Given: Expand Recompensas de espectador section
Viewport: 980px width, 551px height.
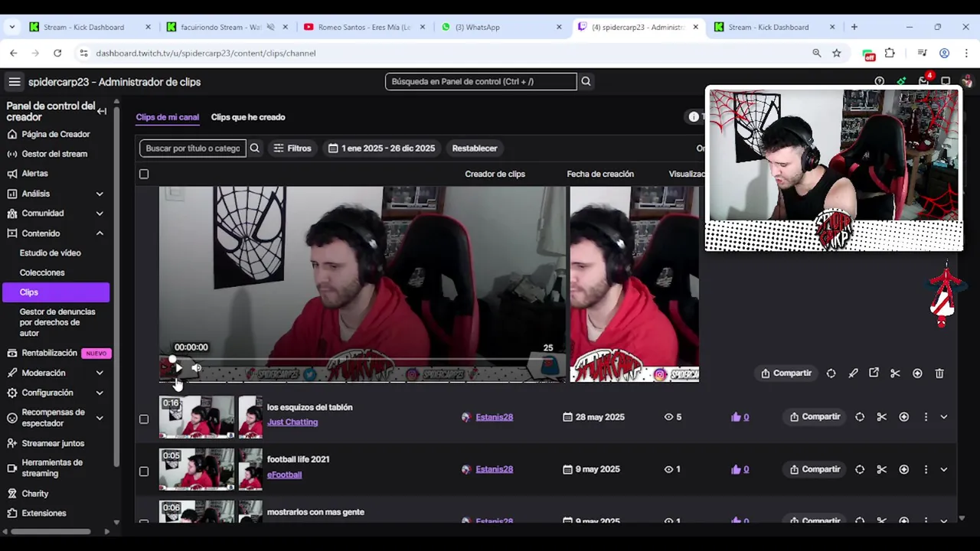Looking at the screenshot, I should (x=100, y=417).
